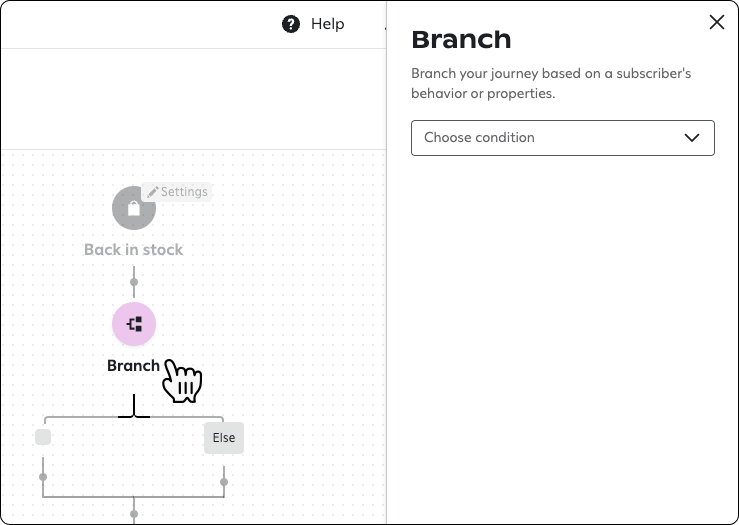Click the Branch label under the node
This screenshot has height=525, width=739.
(x=133, y=365)
